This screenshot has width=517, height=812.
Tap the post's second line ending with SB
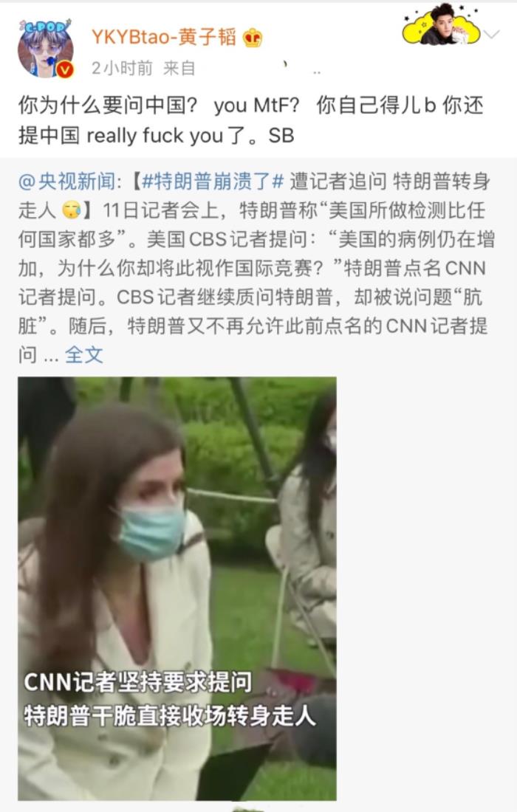point(157,136)
